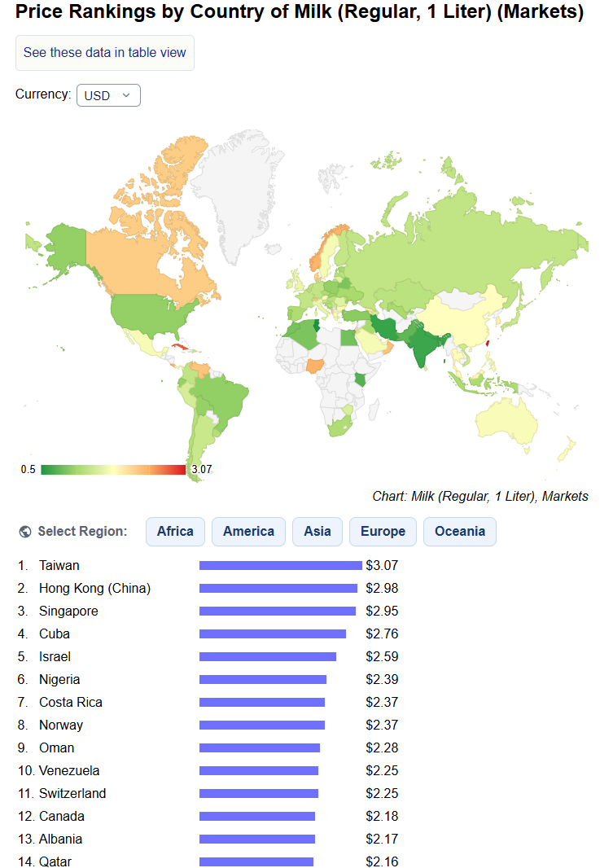Image resolution: width=613 pixels, height=868 pixels.
Task: Filter rankings by Asia region
Action: point(317,532)
